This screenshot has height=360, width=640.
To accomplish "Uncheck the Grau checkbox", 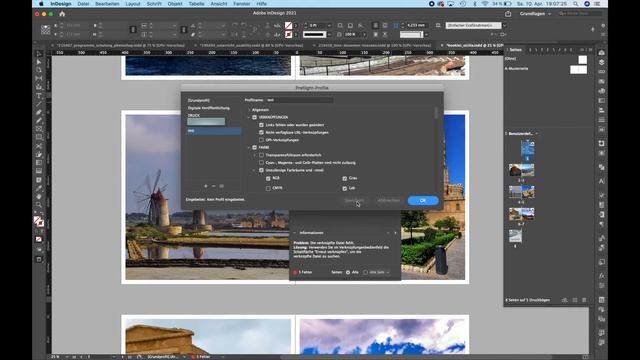I will click(x=345, y=178).
